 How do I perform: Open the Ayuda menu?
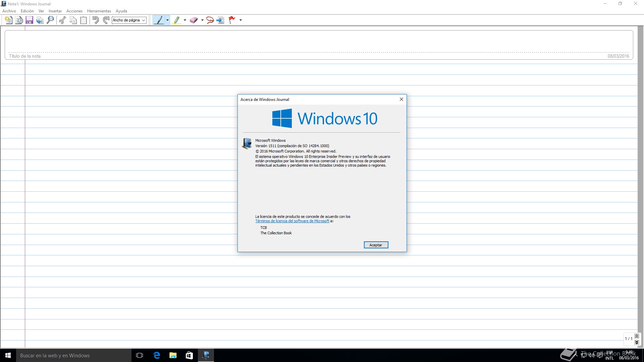(121, 11)
